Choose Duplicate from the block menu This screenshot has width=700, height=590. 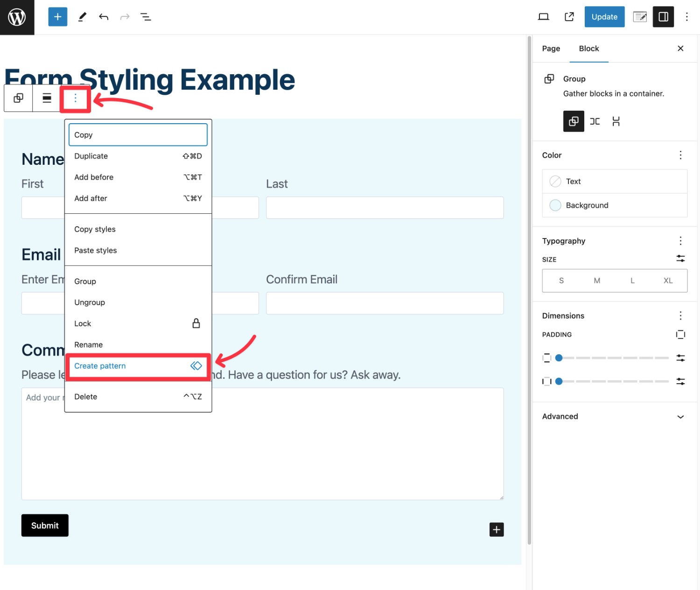tap(91, 156)
